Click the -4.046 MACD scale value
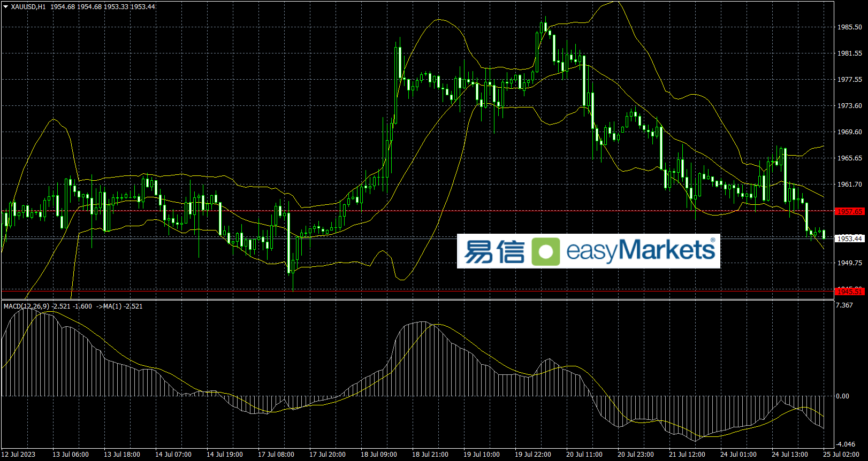 pos(846,444)
